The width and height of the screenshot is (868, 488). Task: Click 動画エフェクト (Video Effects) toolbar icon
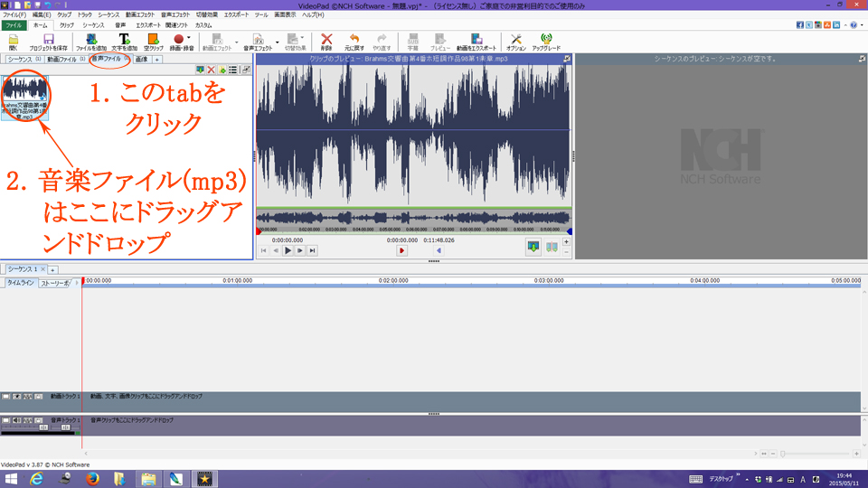pyautogui.click(x=217, y=39)
